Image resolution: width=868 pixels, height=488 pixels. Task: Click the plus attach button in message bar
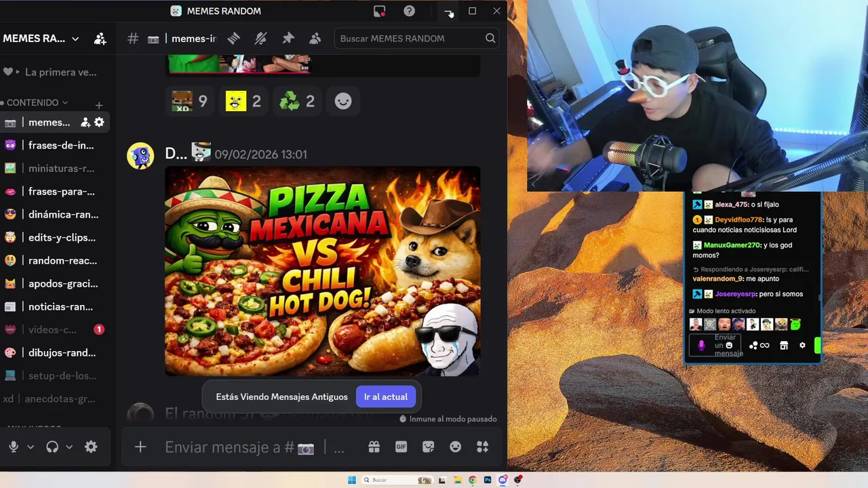(140, 447)
